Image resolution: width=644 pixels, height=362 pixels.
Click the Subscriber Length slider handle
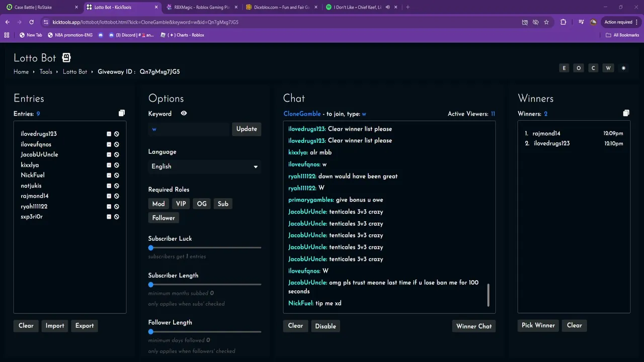point(151,285)
